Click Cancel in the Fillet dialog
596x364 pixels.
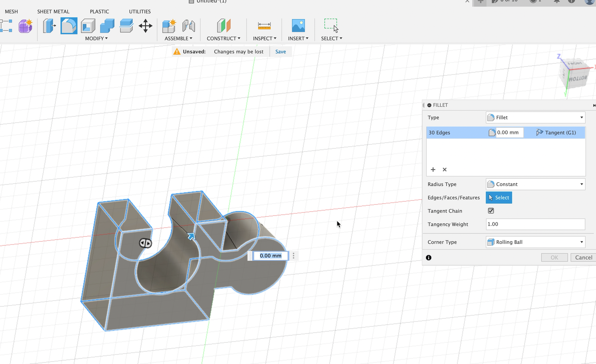click(x=583, y=257)
